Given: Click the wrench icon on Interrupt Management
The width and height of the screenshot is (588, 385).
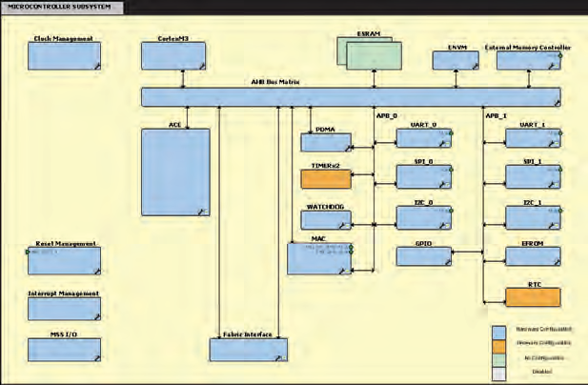Looking at the screenshot, I should 96,315.
